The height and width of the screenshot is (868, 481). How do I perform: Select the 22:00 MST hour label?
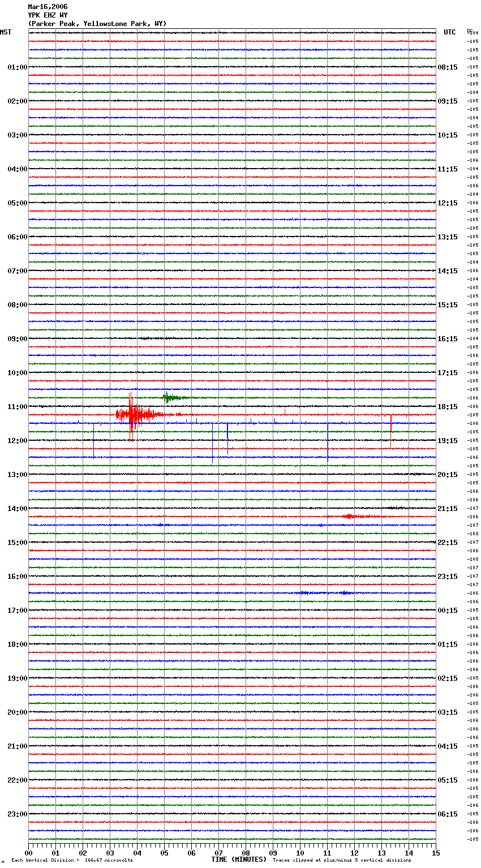click(x=17, y=780)
